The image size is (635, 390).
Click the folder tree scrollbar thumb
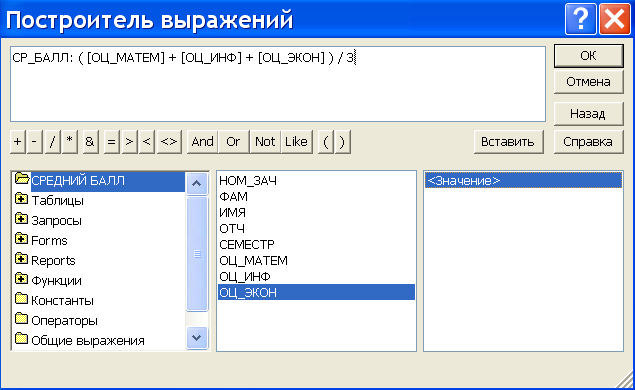197,254
